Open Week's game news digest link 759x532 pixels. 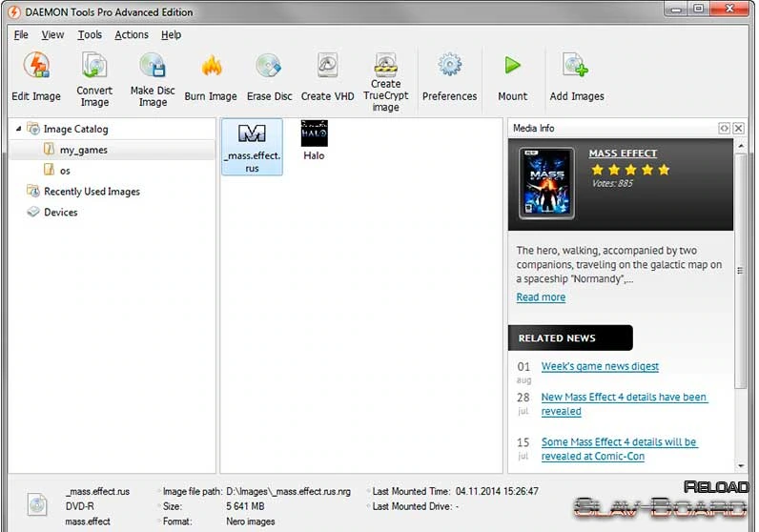pos(600,366)
